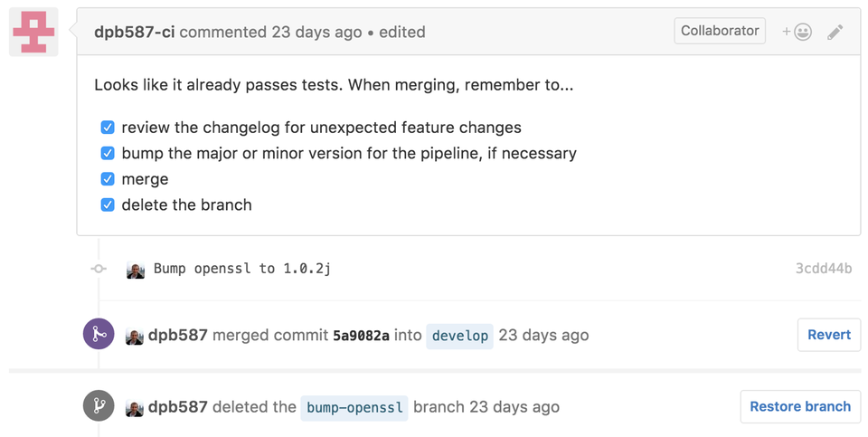Edit comment with pencil icon
868x437 pixels.
[835, 33]
